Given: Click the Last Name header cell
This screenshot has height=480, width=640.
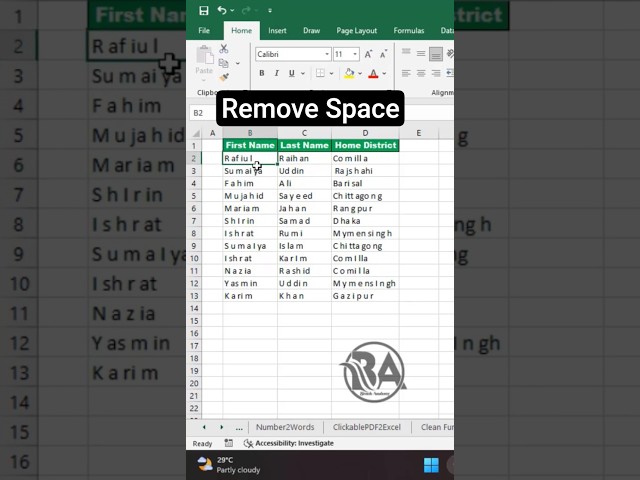Looking at the screenshot, I should pyautogui.click(x=304, y=145).
